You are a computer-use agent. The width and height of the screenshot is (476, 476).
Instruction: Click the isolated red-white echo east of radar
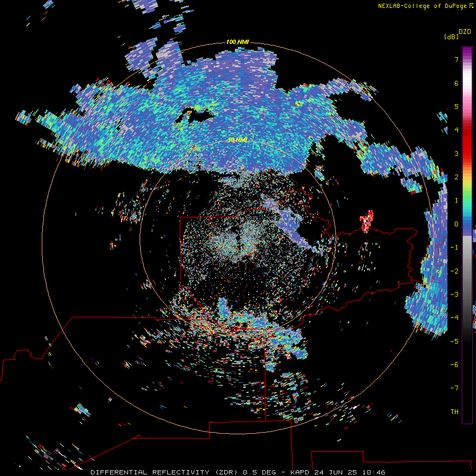[x=367, y=221]
